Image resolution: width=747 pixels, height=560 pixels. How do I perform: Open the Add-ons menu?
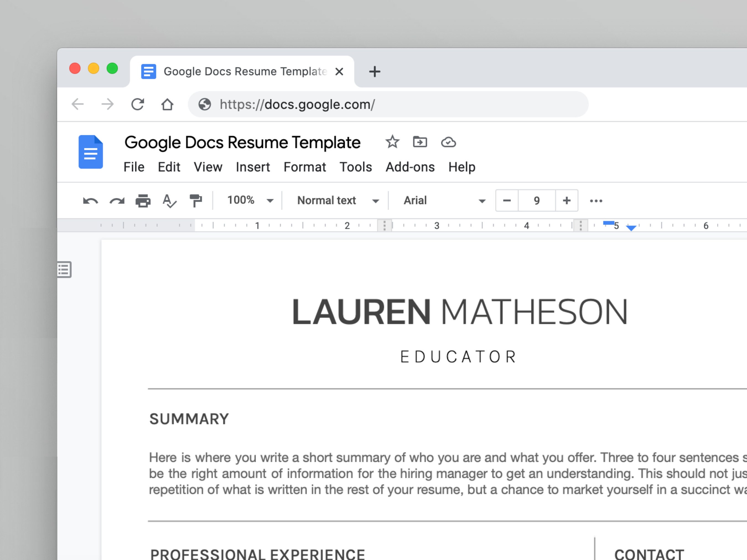tap(410, 167)
